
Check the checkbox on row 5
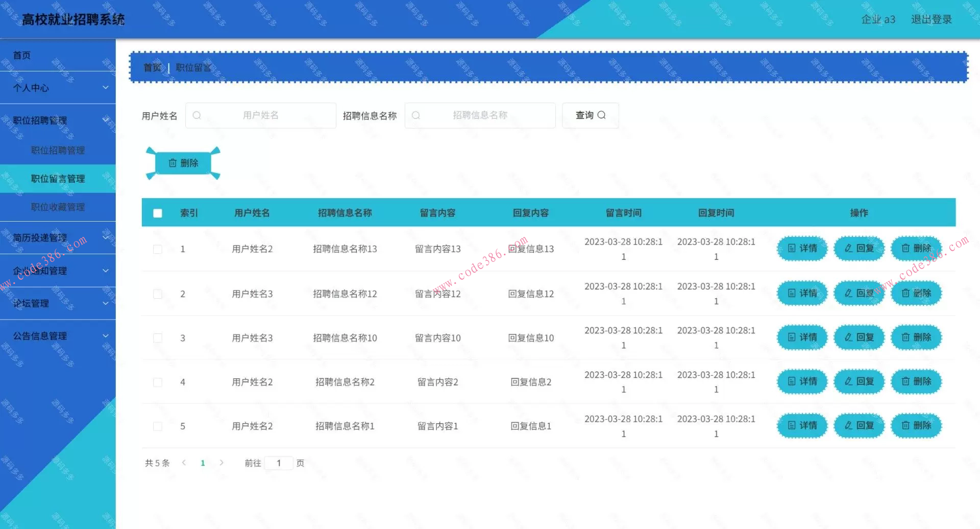click(157, 425)
